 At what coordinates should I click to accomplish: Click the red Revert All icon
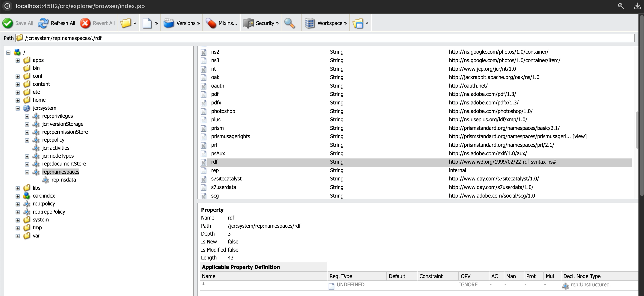[x=85, y=23]
